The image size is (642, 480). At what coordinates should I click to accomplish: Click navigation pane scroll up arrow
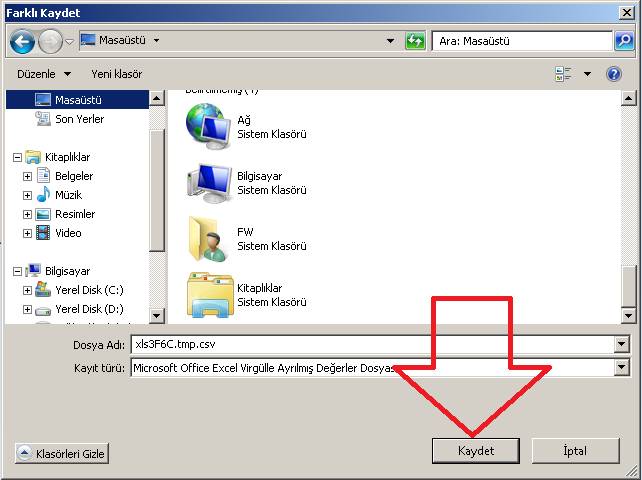pyautogui.click(x=157, y=98)
